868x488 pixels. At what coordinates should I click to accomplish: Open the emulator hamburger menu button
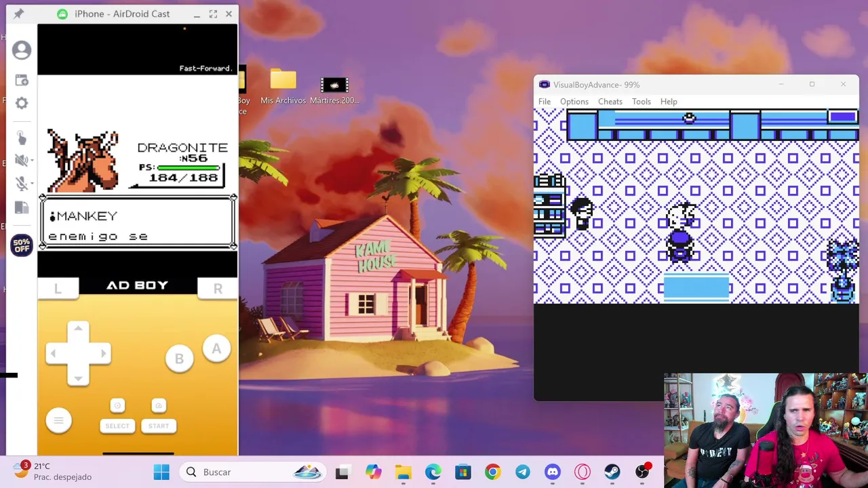pyautogui.click(x=58, y=420)
